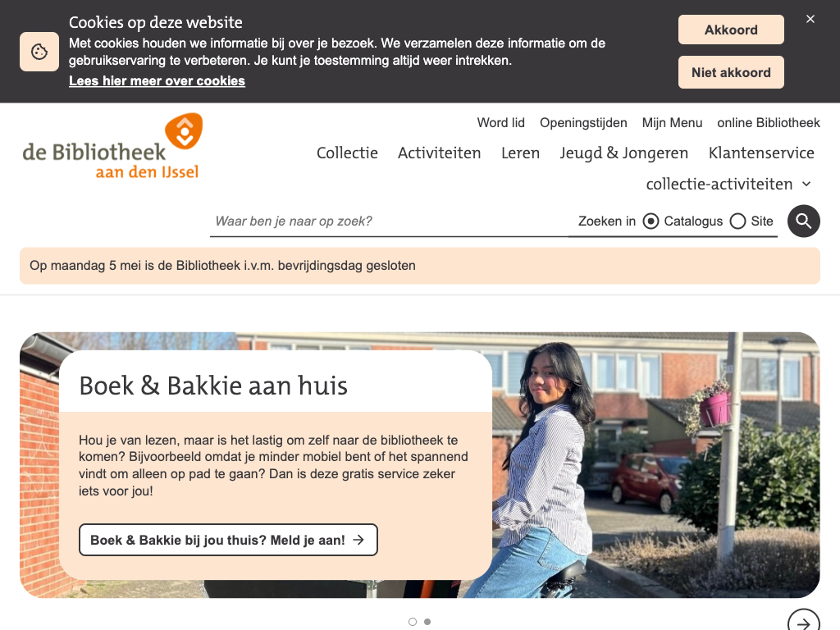The width and height of the screenshot is (840, 630).
Task: Open Jeugd & Jongeren menu
Action: click(624, 153)
